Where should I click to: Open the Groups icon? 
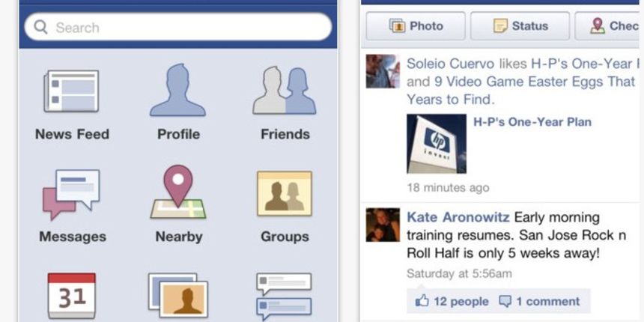click(285, 193)
